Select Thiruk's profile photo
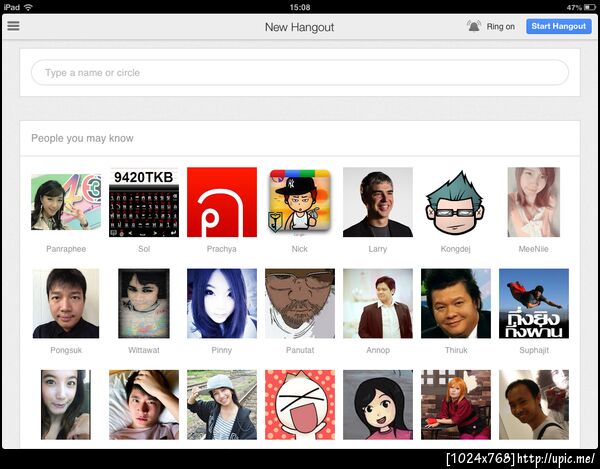600x469 pixels. [x=456, y=303]
